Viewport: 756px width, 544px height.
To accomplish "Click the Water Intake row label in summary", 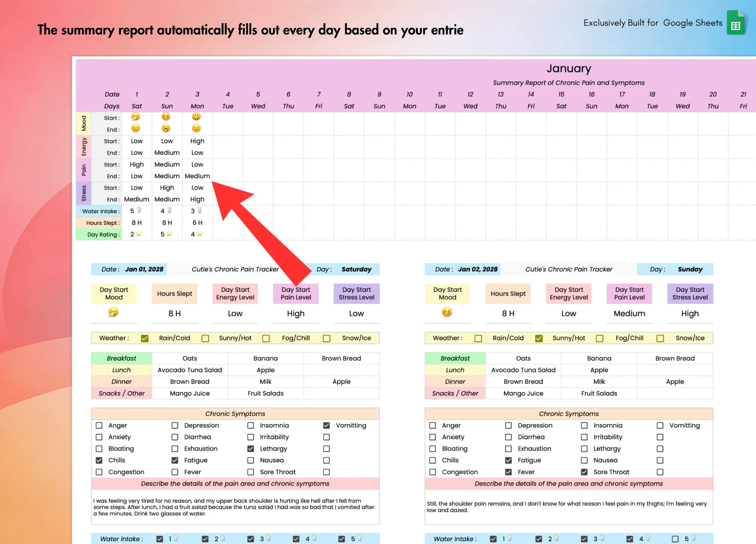I will 99,211.
